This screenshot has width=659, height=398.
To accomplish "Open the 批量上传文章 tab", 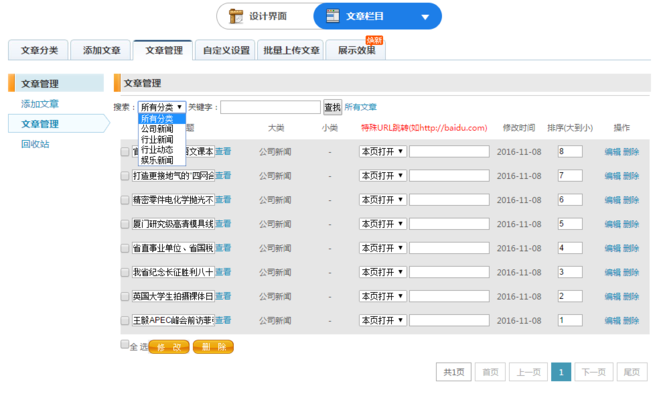I will pyautogui.click(x=291, y=50).
